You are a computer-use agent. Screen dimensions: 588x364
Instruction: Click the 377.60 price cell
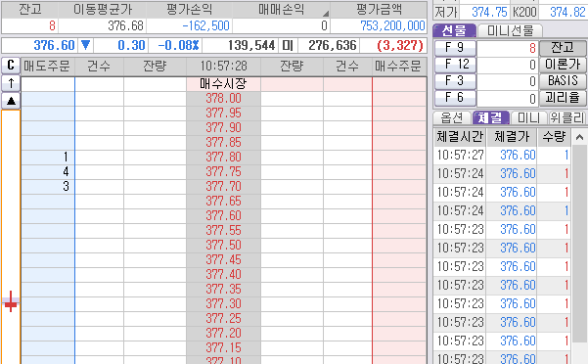223,215
